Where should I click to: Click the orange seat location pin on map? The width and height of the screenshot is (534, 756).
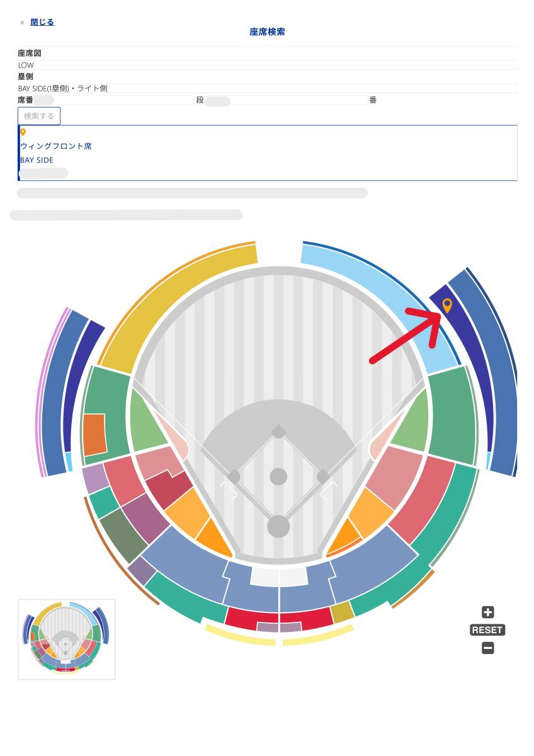[x=447, y=306]
